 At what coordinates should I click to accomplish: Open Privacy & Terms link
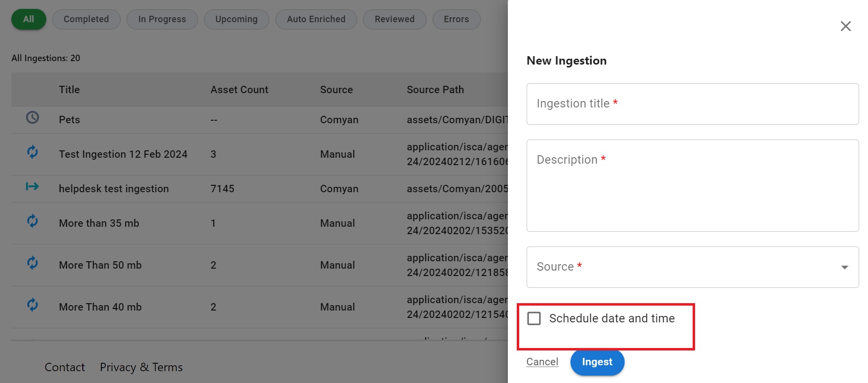[x=141, y=367]
